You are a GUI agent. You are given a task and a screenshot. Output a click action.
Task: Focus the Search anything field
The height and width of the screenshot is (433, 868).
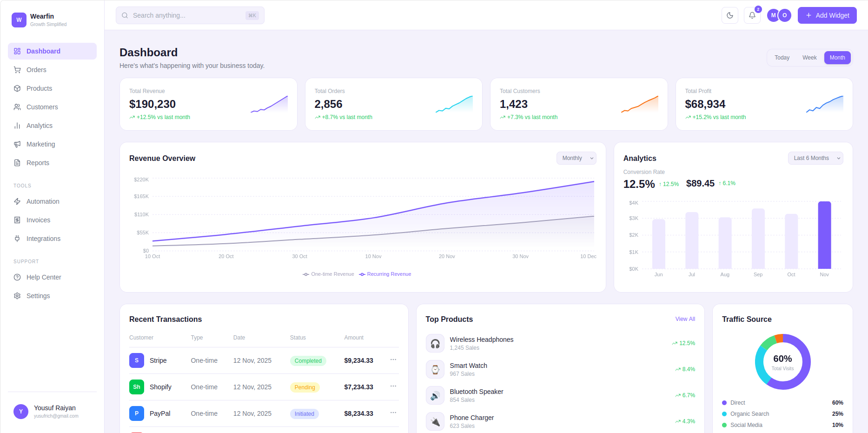coord(190,15)
